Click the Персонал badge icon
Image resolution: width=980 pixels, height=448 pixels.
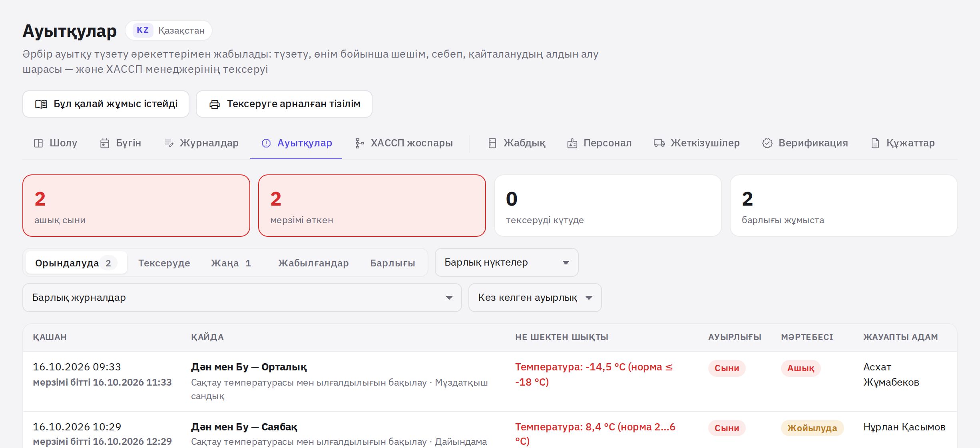pyautogui.click(x=572, y=143)
